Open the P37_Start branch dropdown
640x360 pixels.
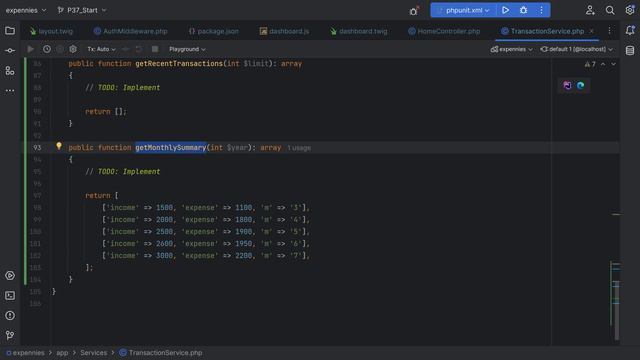82,10
